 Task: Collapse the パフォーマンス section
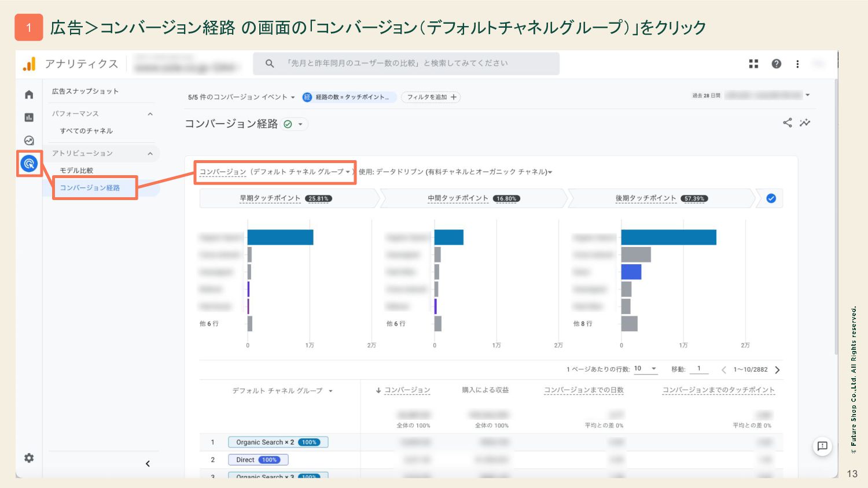pyautogui.click(x=150, y=114)
